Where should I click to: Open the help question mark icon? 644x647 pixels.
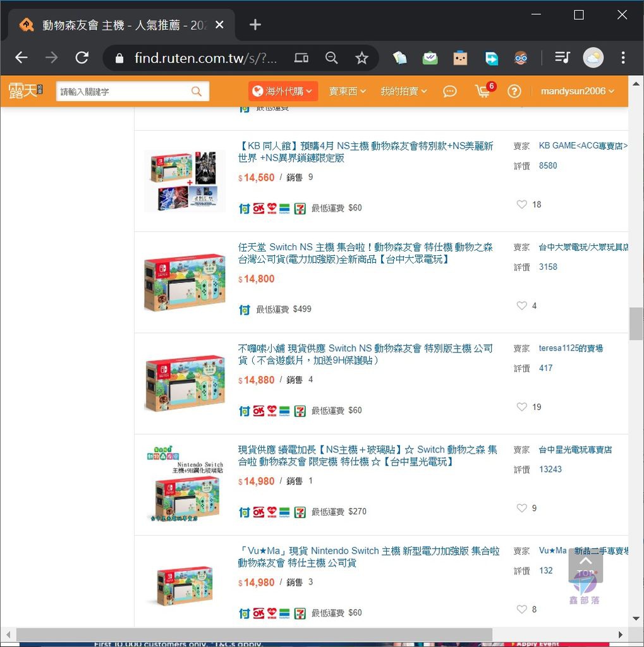[514, 91]
